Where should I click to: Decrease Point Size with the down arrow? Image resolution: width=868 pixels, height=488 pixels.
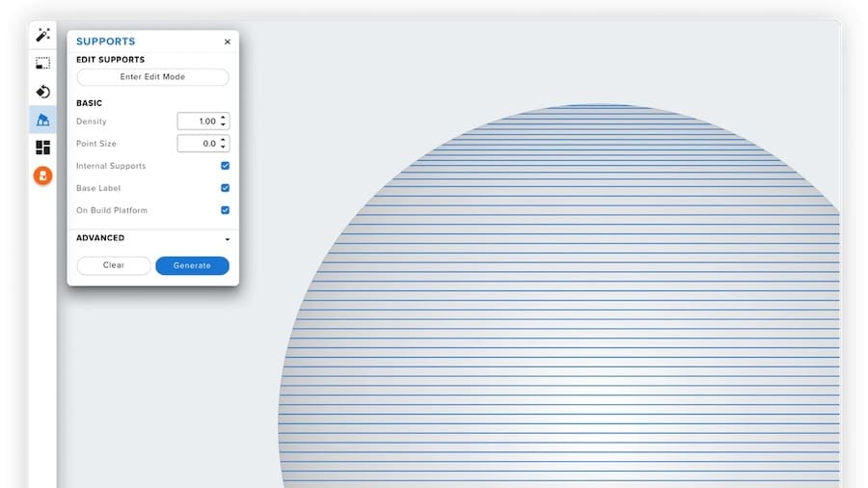coord(223,147)
